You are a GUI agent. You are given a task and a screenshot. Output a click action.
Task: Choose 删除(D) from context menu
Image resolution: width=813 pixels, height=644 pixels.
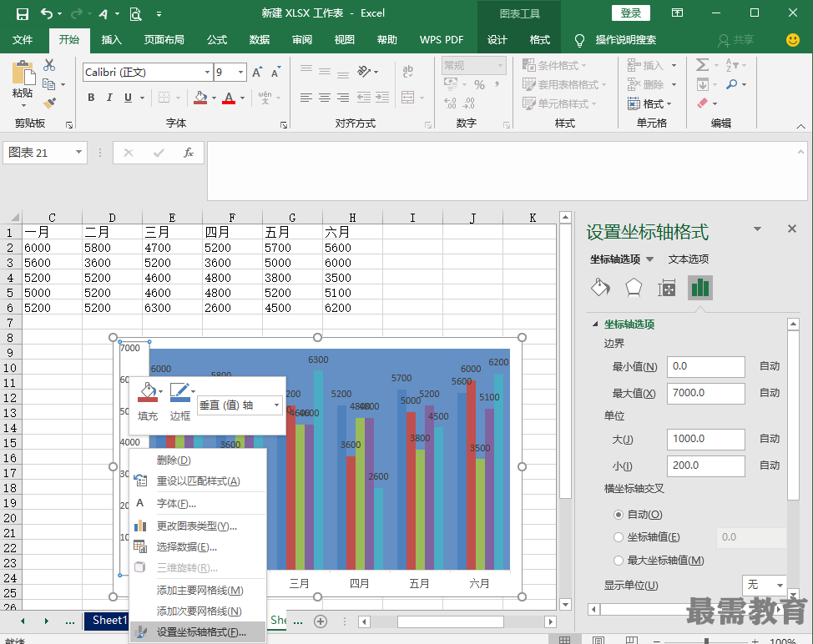point(197,460)
